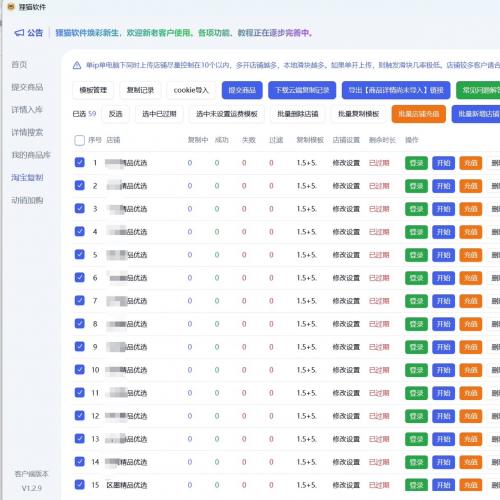The image size is (500, 500).
Task: Uncheck the checkbox for row 9
Action: click(x=79, y=346)
